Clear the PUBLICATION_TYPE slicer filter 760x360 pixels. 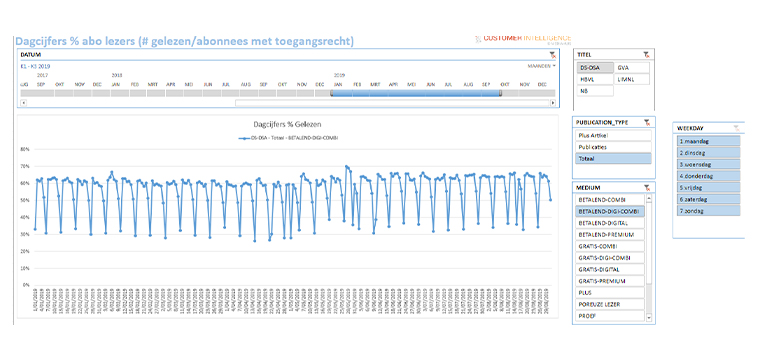[646, 123]
